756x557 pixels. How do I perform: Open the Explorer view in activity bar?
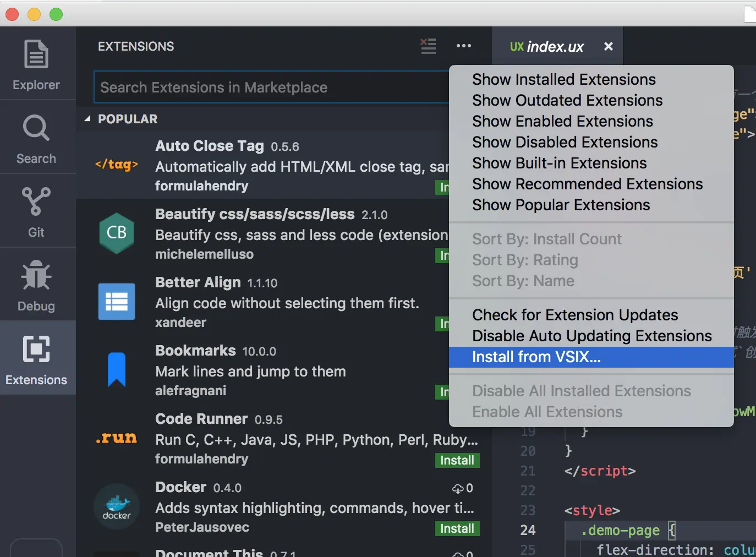(x=36, y=64)
